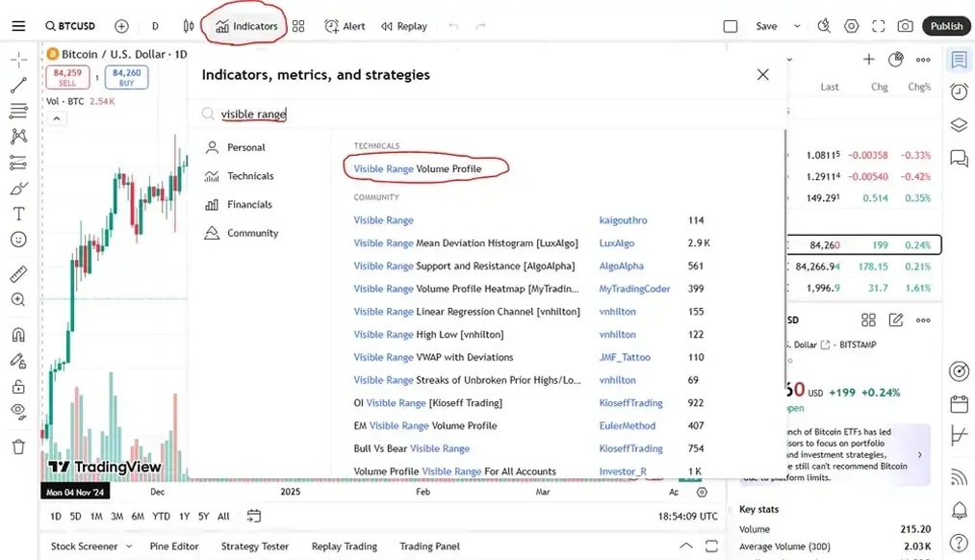This screenshot has width=975, height=560.
Task: Expand the Save dropdown arrow
Action: click(797, 26)
